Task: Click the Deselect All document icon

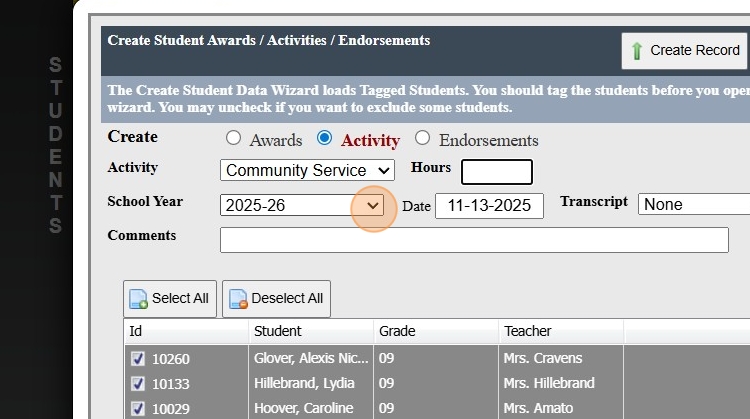Action: (238, 299)
